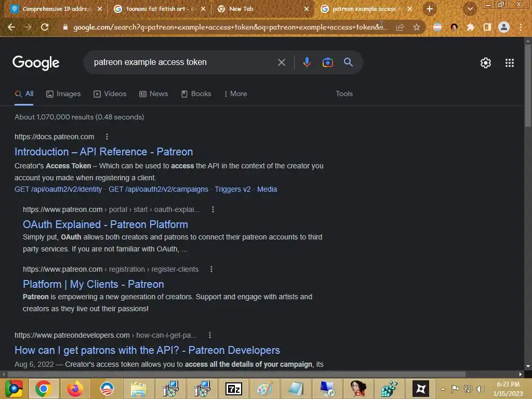Open the paint palette app in taskbar
Viewport: 532px width, 399px height.
(x=264, y=389)
